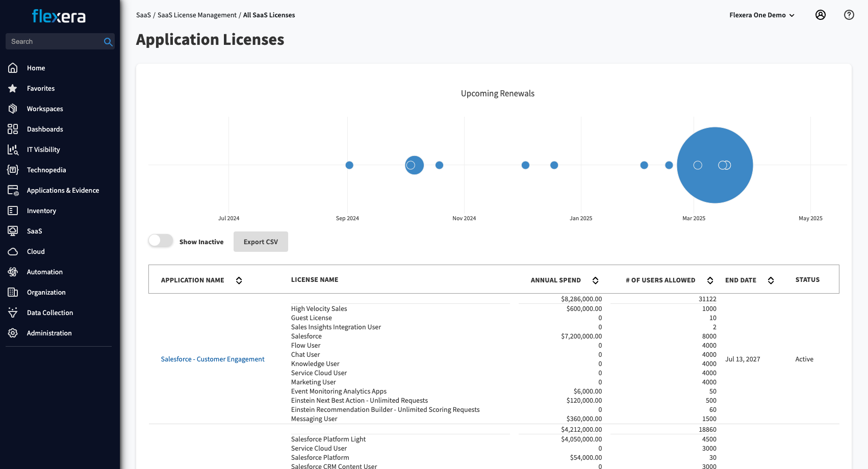The height and width of the screenshot is (469, 868).
Task: Select the Home icon in sidebar
Action: coord(13,68)
